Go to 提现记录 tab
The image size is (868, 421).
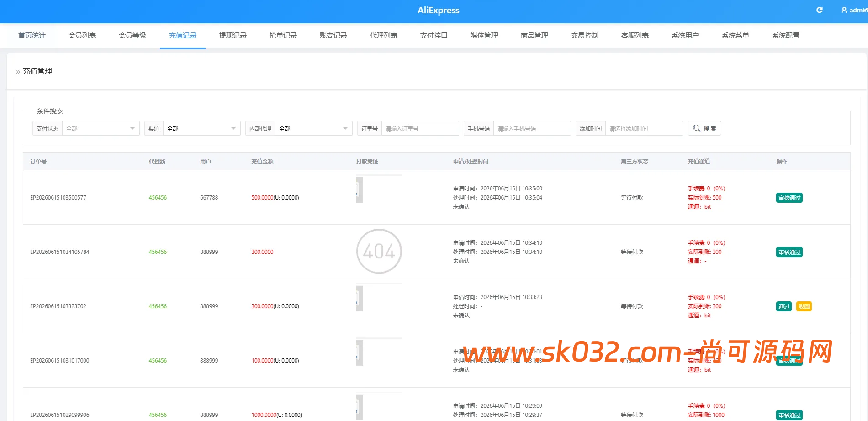click(233, 36)
